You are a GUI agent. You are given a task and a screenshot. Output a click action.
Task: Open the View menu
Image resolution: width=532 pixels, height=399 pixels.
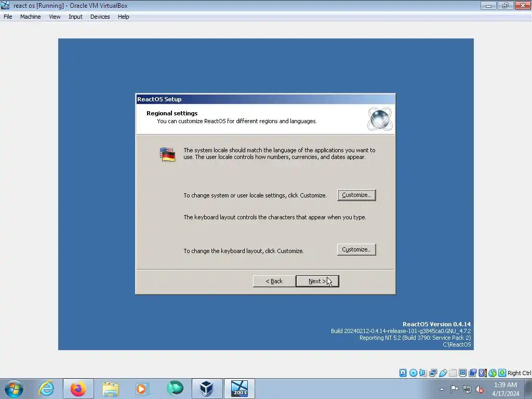tap(55, 17)
